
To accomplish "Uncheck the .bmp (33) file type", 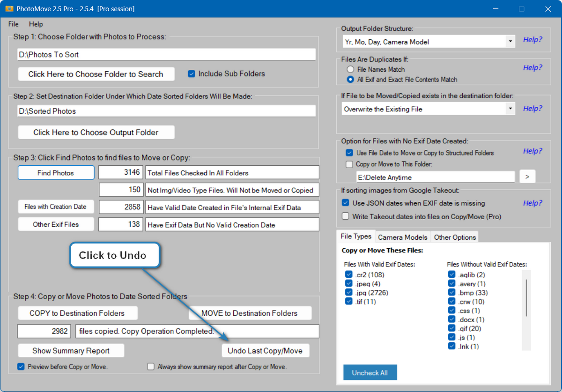I will [x=451, y=293].
